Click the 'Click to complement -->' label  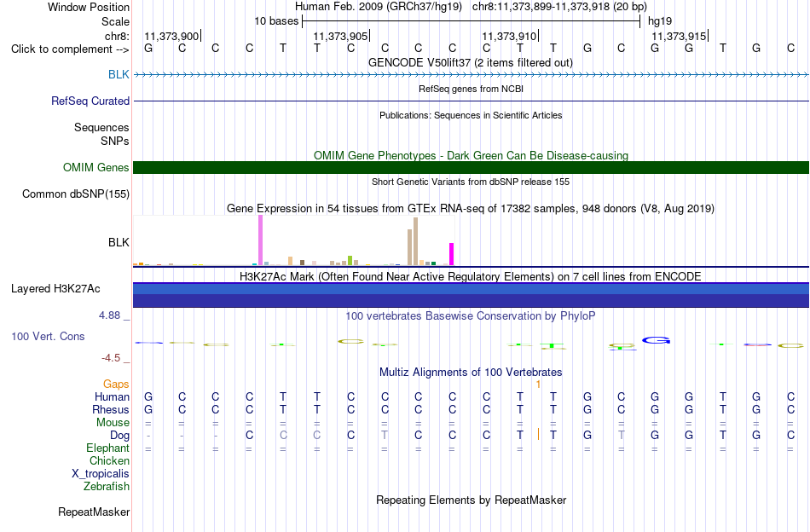coord(70,49)
